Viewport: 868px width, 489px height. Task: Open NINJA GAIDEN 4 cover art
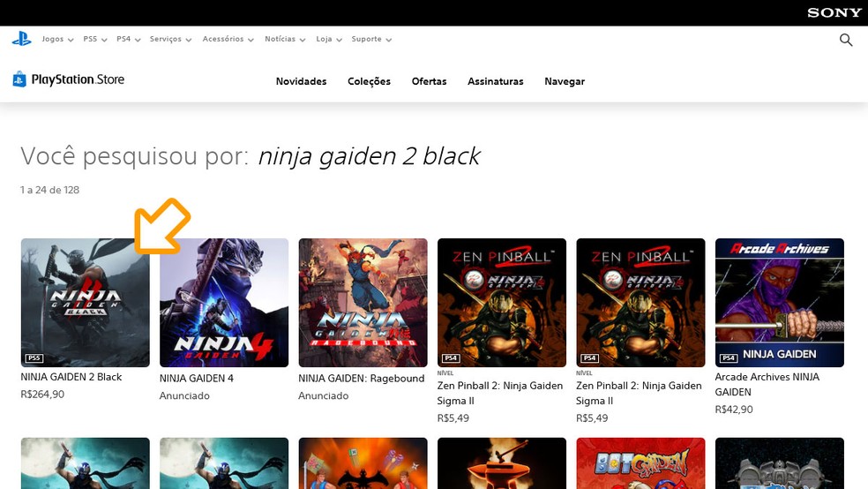(224, 303)
